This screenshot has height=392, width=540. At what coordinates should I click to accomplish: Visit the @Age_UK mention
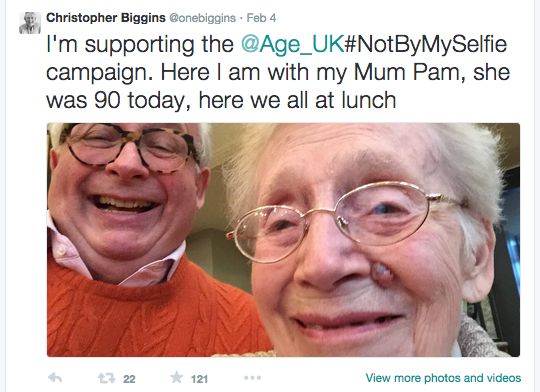pyautogui.click(x=292, y=45)
